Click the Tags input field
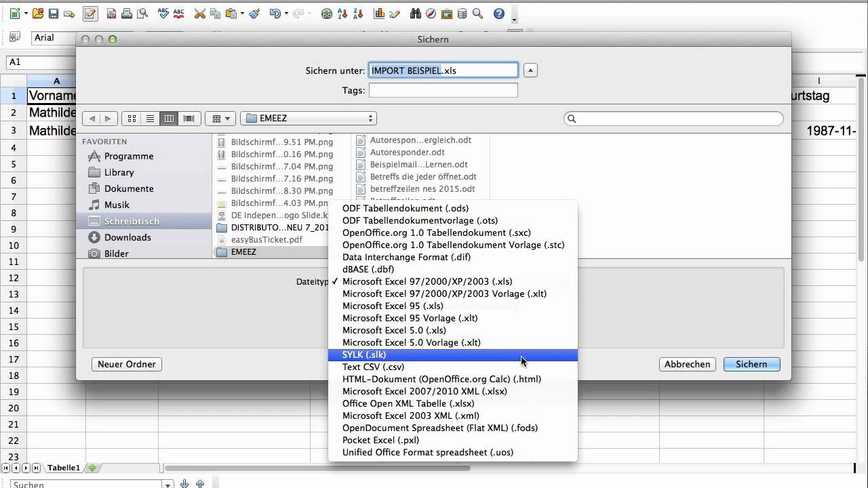The width and height of the screenshot is (868, 488). pyautogui.click(x=443, y=90)
